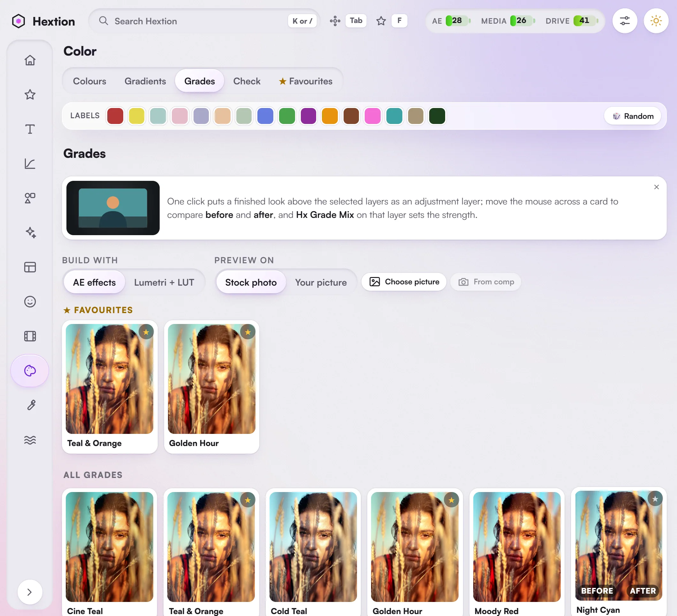This screenshot has width=677, height=616.
Task: Apply the Cold Teal grade thumbnail
Action: click(x=313, y=547)
